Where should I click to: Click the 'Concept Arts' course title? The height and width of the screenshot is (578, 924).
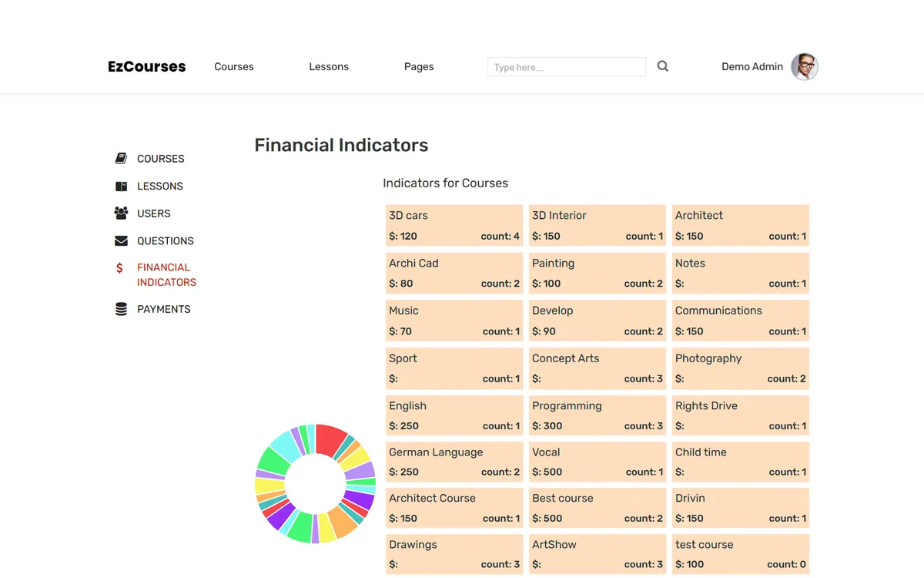[x=565, y=358]
